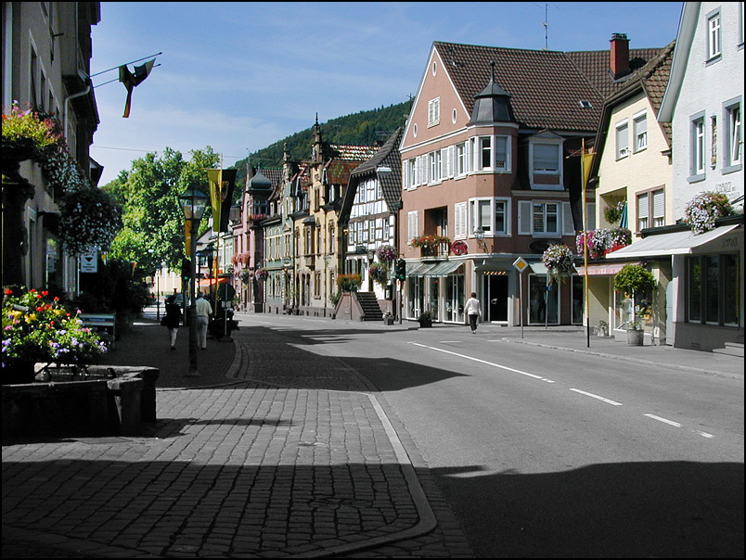Select the two pedestrians on the left sidewalk
This screenshot has width=746, height=560.
187,319
